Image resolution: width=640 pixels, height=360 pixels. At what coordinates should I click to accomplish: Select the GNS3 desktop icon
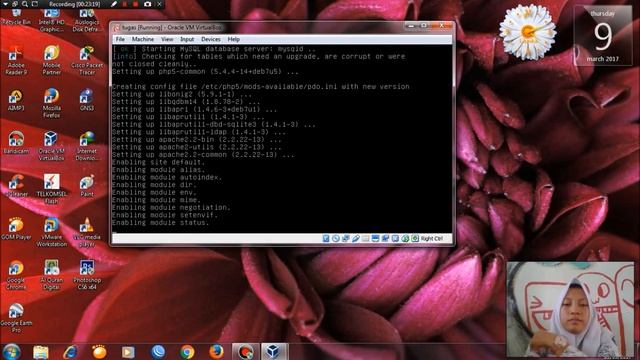(x=87, y=100)
